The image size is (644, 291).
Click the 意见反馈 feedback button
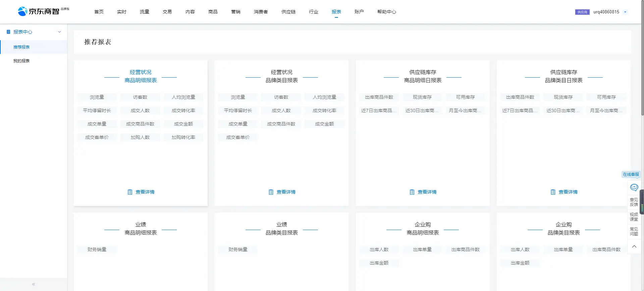click(x=634, y=202)
